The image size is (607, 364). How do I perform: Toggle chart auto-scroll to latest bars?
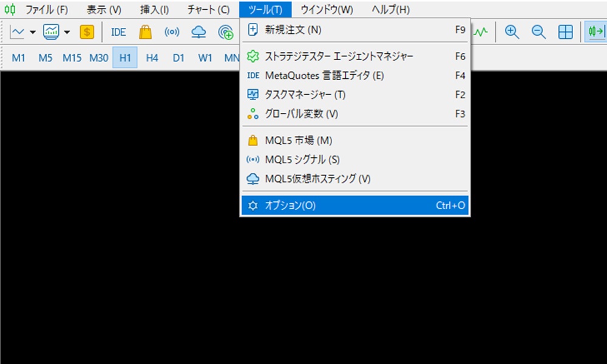[595, 32]
